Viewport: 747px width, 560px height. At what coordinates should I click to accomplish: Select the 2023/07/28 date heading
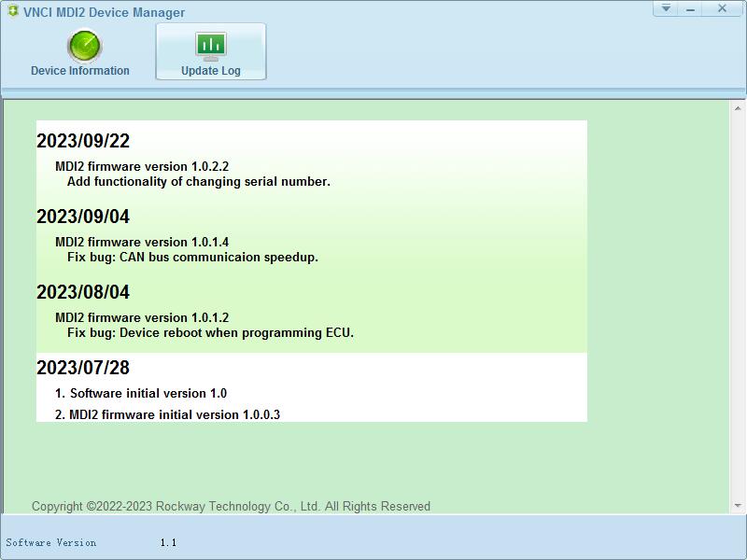tap(83, 368)
